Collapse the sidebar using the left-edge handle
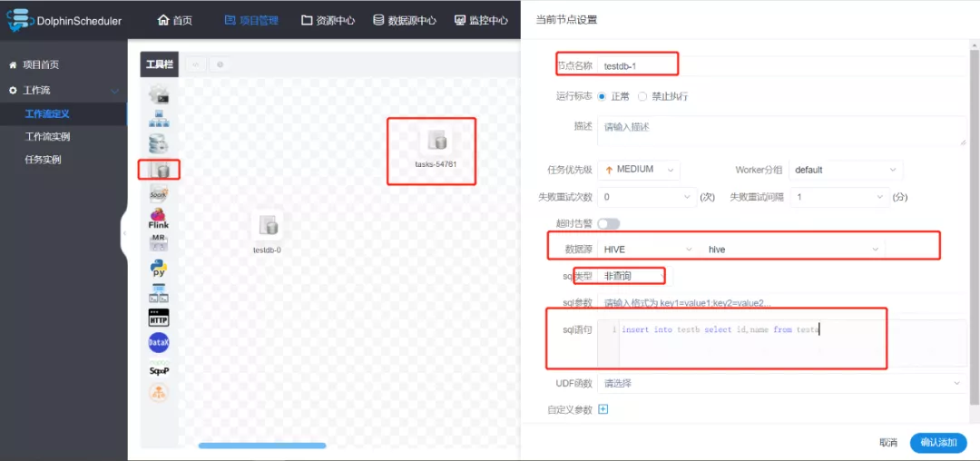 coord(124,233)
